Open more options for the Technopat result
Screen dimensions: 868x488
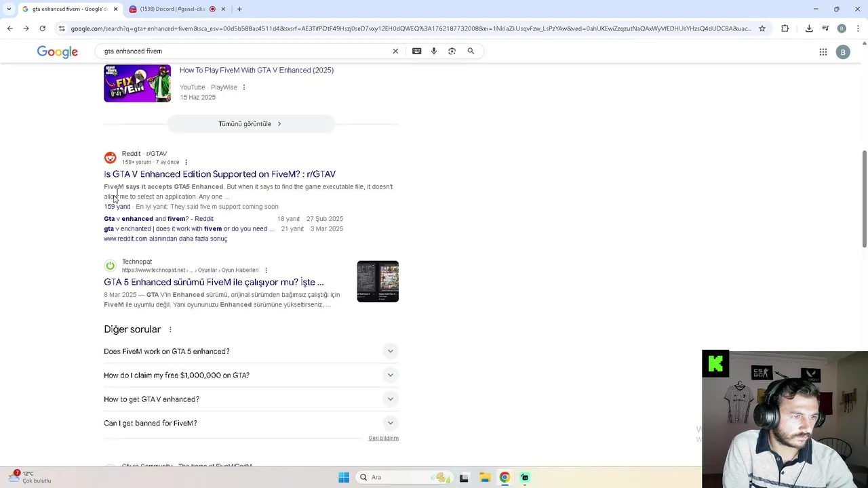pyautogui.click(x=266, y=270)
